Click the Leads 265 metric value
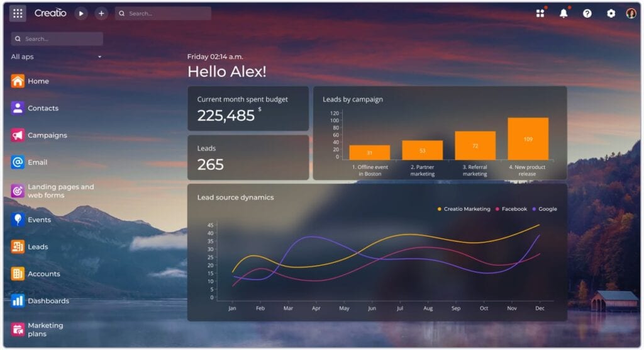Screen dimensions: 644x350 210,165
